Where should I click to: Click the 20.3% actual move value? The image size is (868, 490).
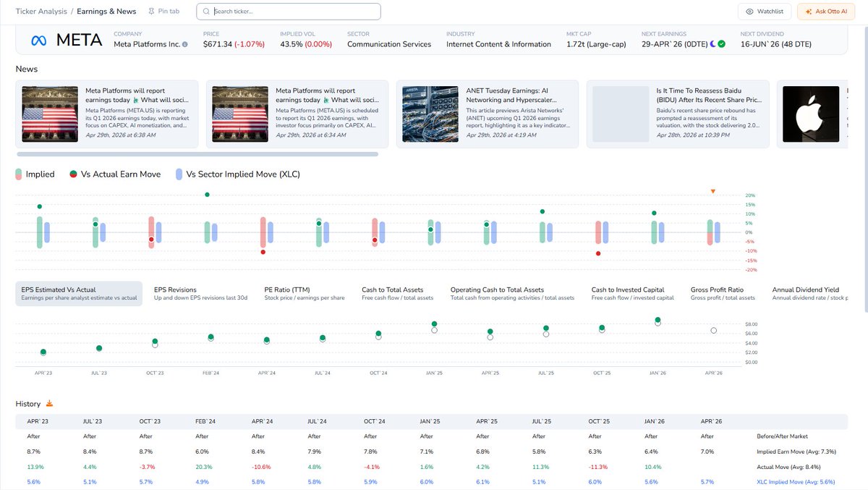point(204,465)
